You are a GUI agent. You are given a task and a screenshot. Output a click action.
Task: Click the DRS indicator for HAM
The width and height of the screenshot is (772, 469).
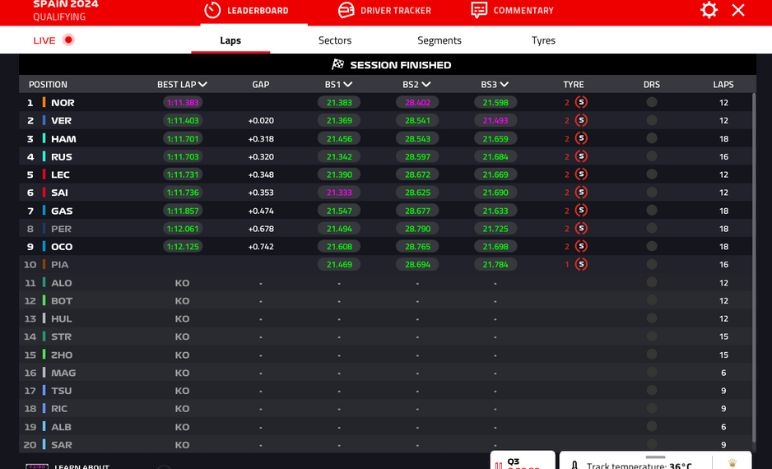click(651, 138)
